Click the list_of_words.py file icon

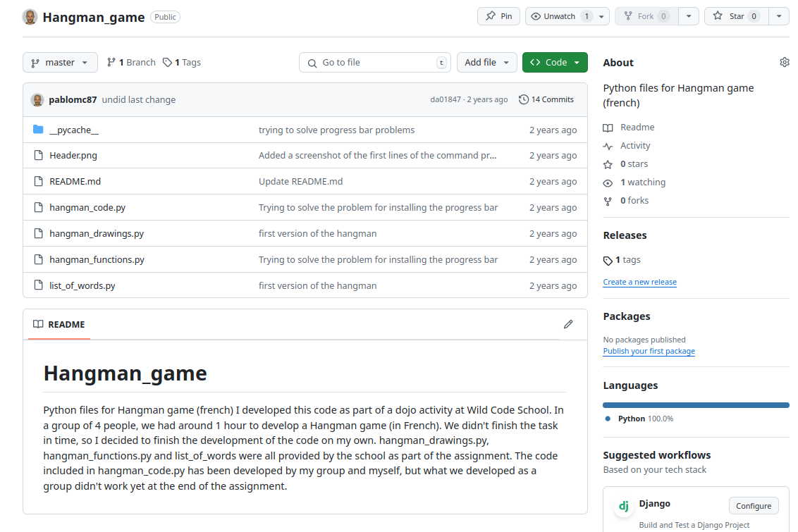click(38, 285)
